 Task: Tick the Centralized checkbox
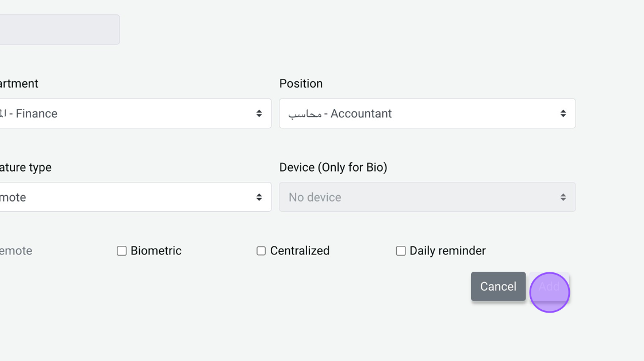click(x=261, y=251)
